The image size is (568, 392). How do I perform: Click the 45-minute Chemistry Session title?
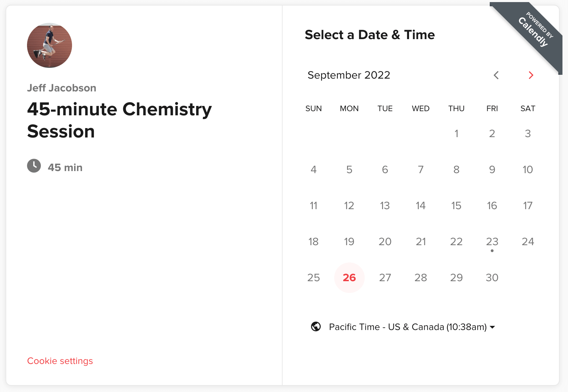(x=119, y=120)
